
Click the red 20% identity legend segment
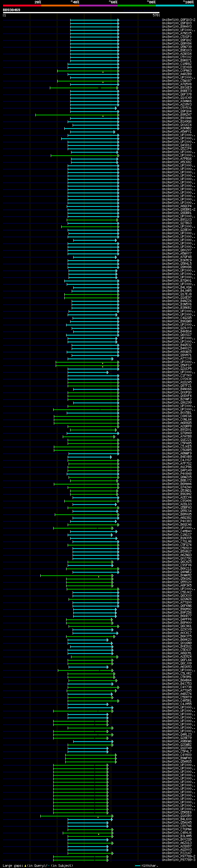pos(22,6)
